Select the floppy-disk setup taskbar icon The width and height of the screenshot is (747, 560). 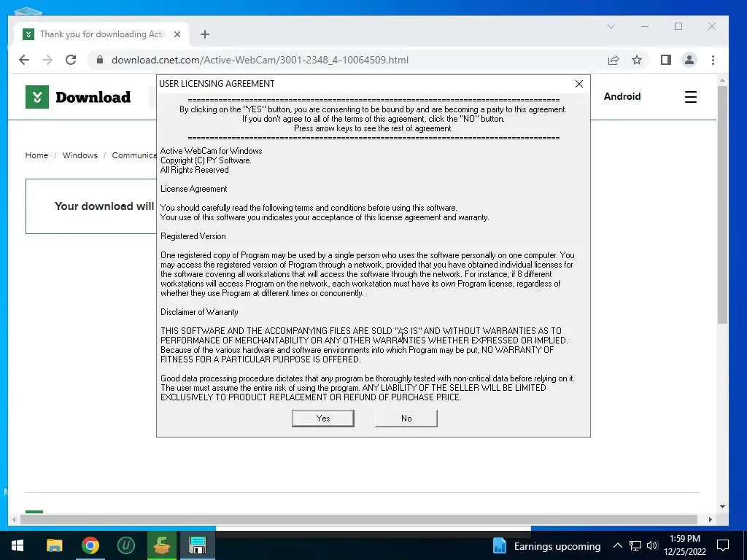click(197, 545)
